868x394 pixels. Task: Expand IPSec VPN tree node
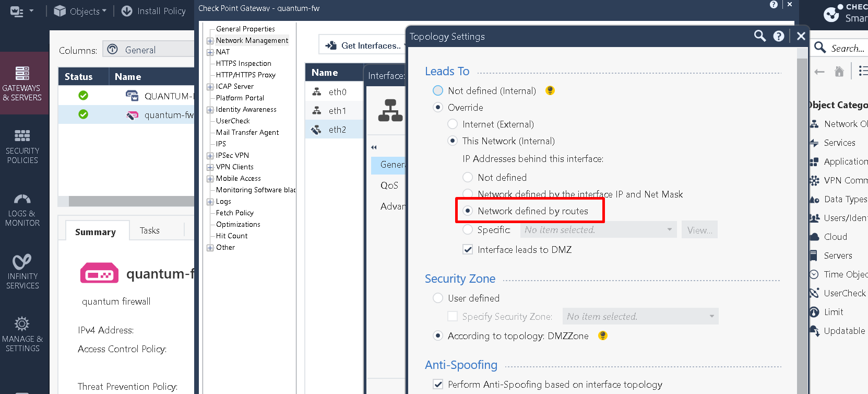(210, 156)
